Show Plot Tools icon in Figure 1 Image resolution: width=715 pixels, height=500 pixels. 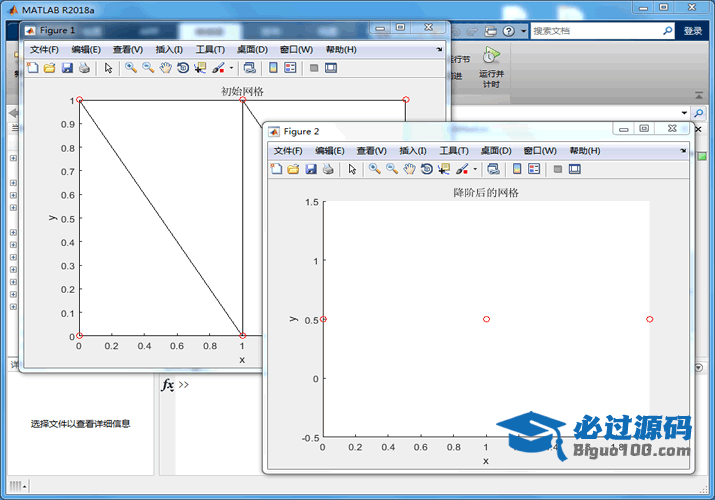[x=331, y=68]
